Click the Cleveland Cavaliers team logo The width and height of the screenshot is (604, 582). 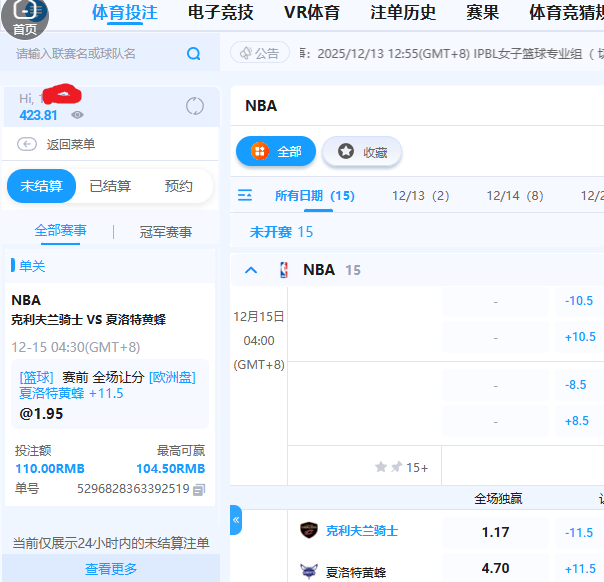tap(309, 531)
